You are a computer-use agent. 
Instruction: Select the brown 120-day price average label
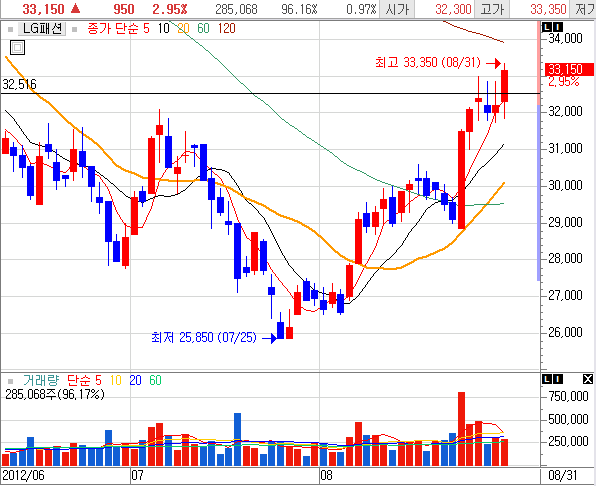tap(227, 28)
